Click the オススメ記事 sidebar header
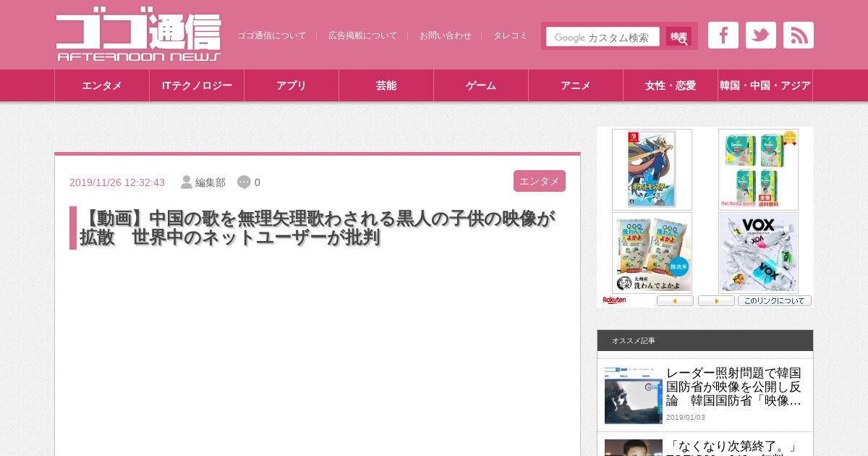 [705, 340]
